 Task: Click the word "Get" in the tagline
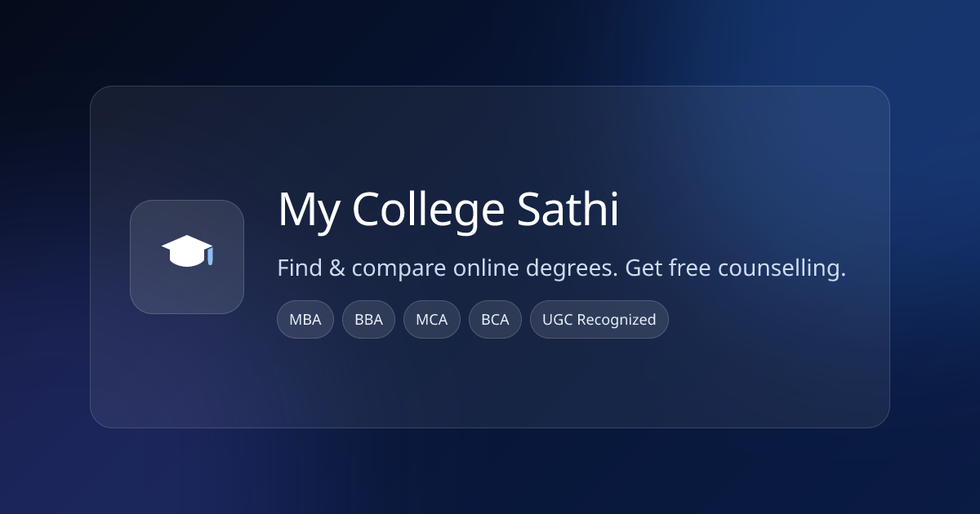645,268
